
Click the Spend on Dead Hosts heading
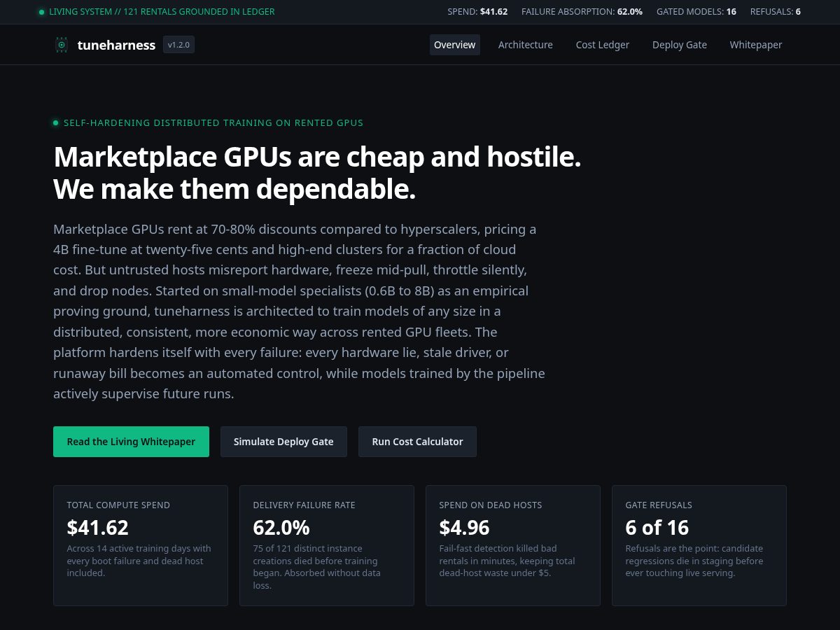(x=491, y=505)
